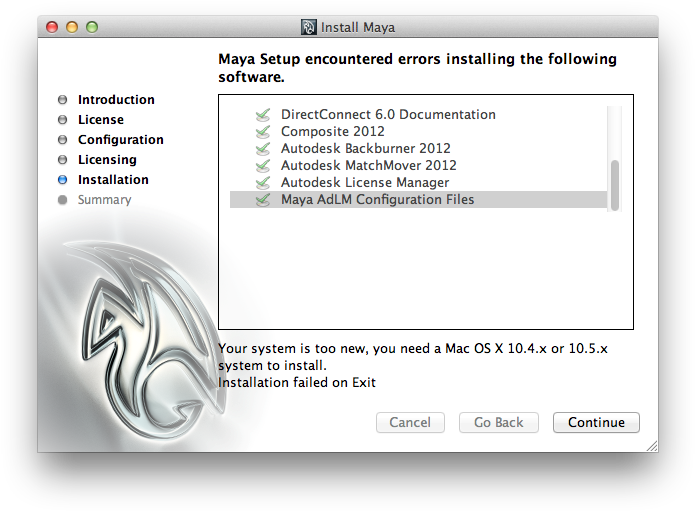Select the blue Installation step bullet

pos(62,179)
